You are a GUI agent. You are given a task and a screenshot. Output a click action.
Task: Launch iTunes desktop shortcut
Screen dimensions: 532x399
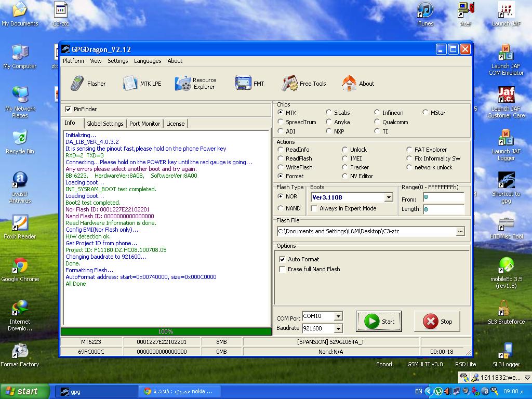[x=425, y=14]
